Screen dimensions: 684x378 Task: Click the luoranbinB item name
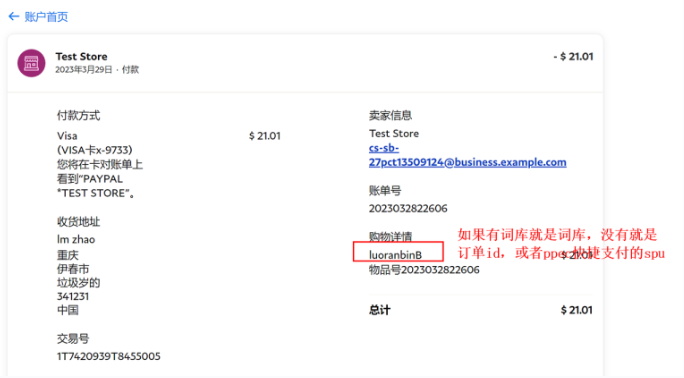pyautogui.click(x=395, y=255)
